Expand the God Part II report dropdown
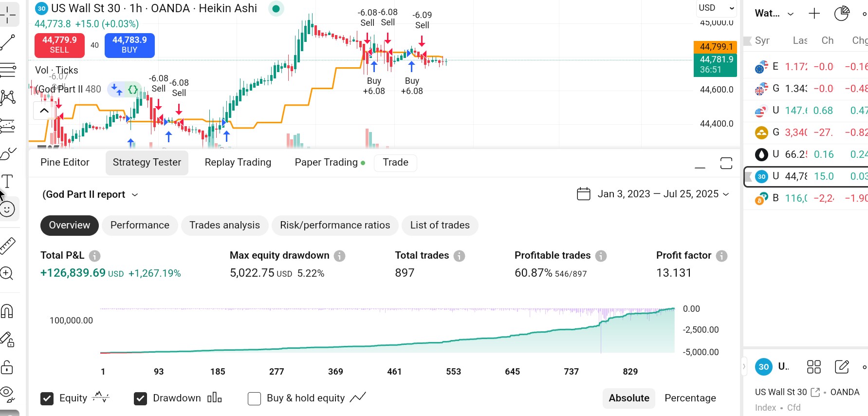 coord(135,194)
